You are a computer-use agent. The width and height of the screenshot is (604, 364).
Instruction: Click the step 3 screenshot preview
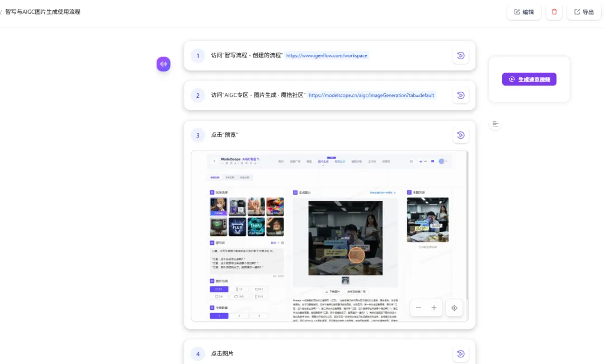click(x=330, y=236)
